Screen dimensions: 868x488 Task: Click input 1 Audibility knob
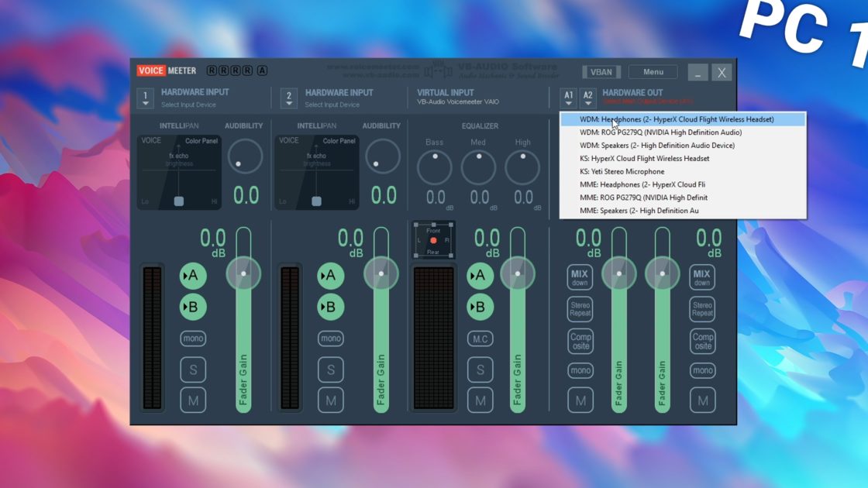245,156
